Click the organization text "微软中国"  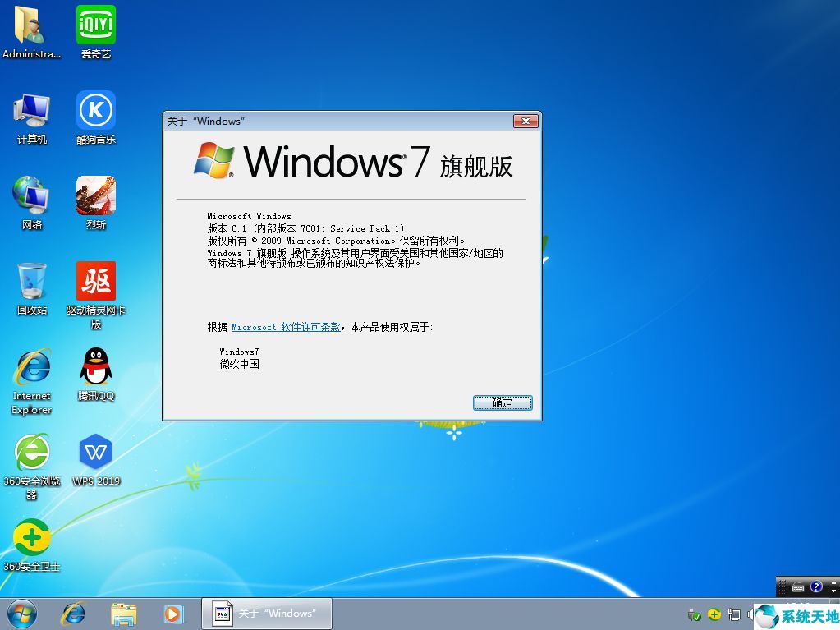coord(239,365)
